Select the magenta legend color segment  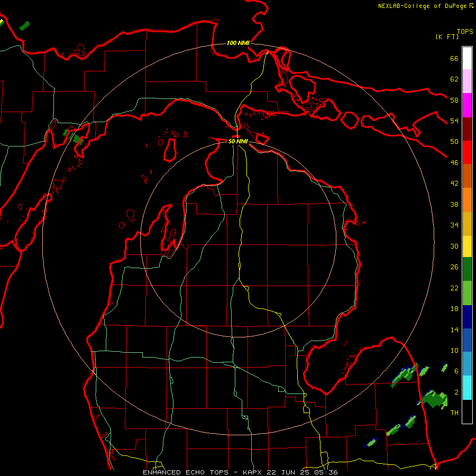(x=467, y=105)
